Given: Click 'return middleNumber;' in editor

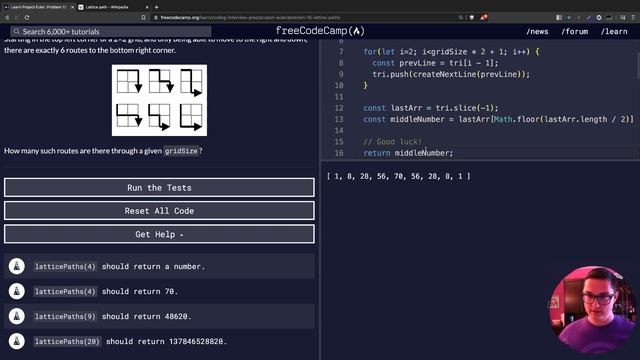Looking at the screenshot, I should pos(408,153).
